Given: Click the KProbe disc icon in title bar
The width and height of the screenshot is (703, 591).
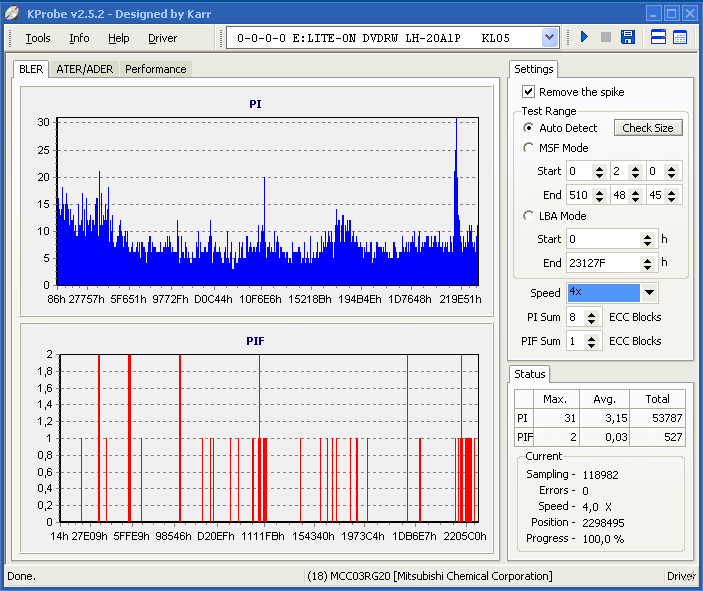Looking at the screenshot, I should [x=12, y=13].
